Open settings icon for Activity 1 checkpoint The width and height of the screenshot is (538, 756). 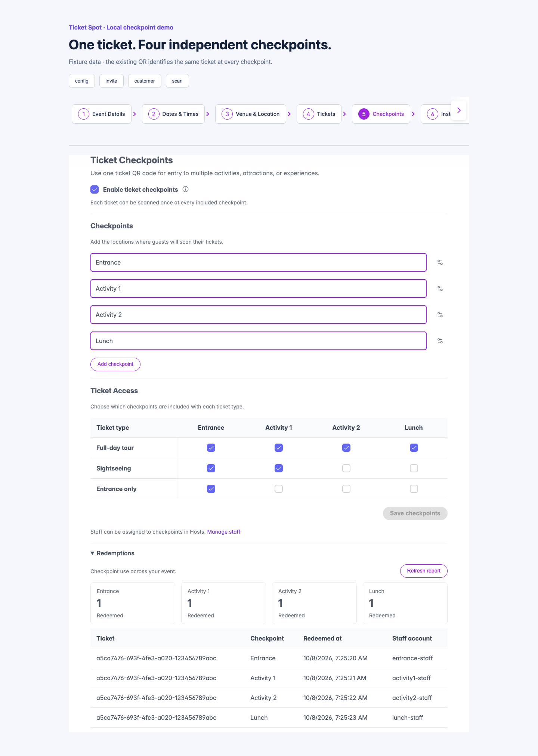[440, 288]
